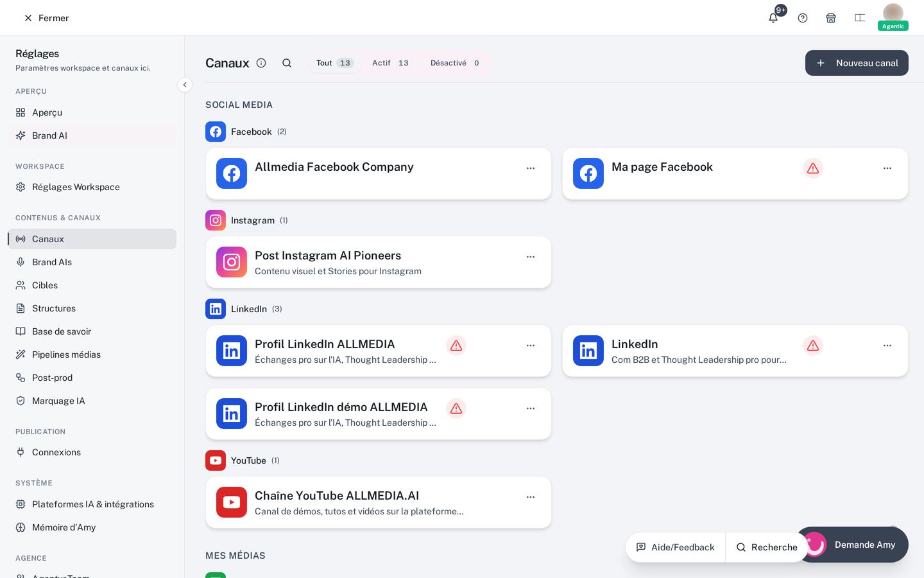Open the notifications bell icon

tap(773, 18)
